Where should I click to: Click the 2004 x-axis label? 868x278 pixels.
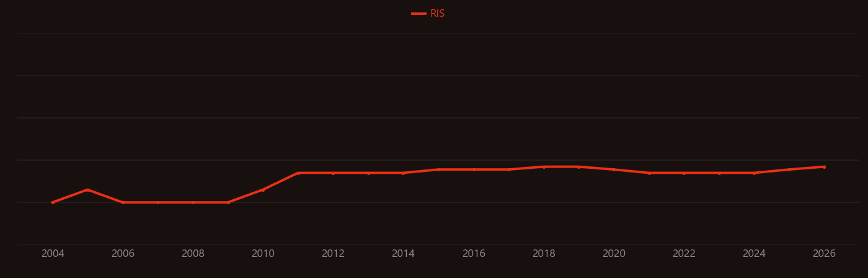pos(53,254)
